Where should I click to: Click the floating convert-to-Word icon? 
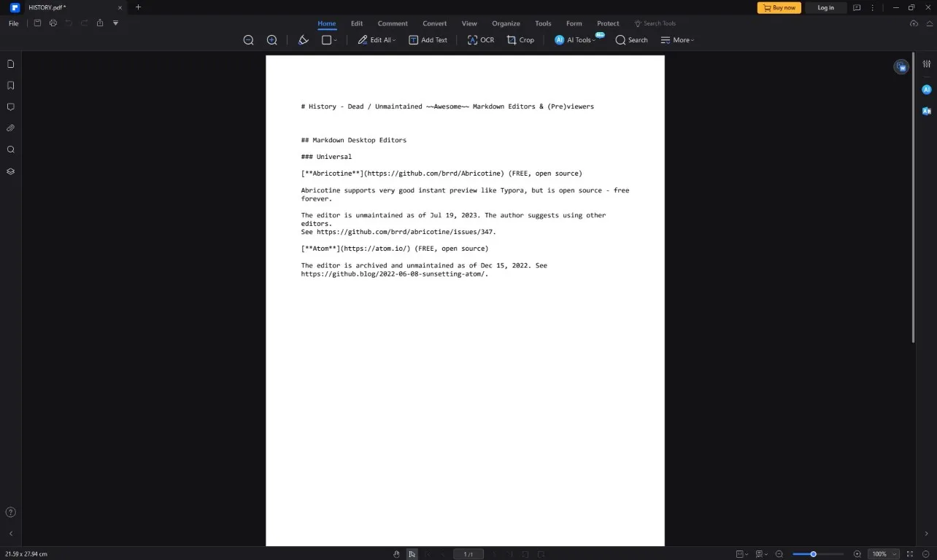coord(901,67)
